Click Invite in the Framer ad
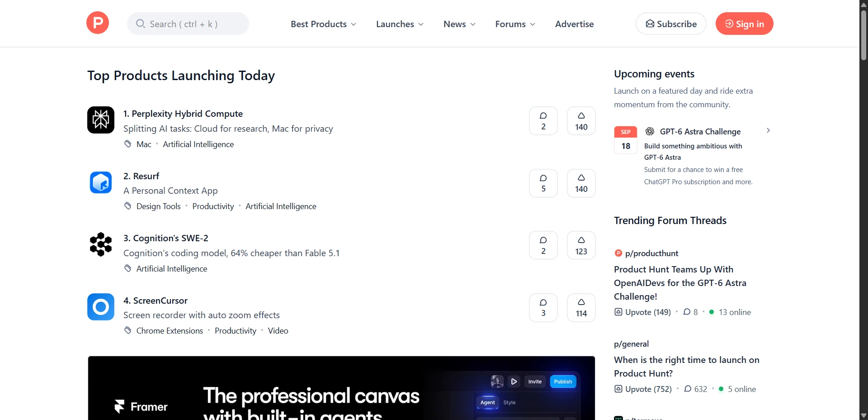This screenshot has height=420, width=868. point(535,382)
